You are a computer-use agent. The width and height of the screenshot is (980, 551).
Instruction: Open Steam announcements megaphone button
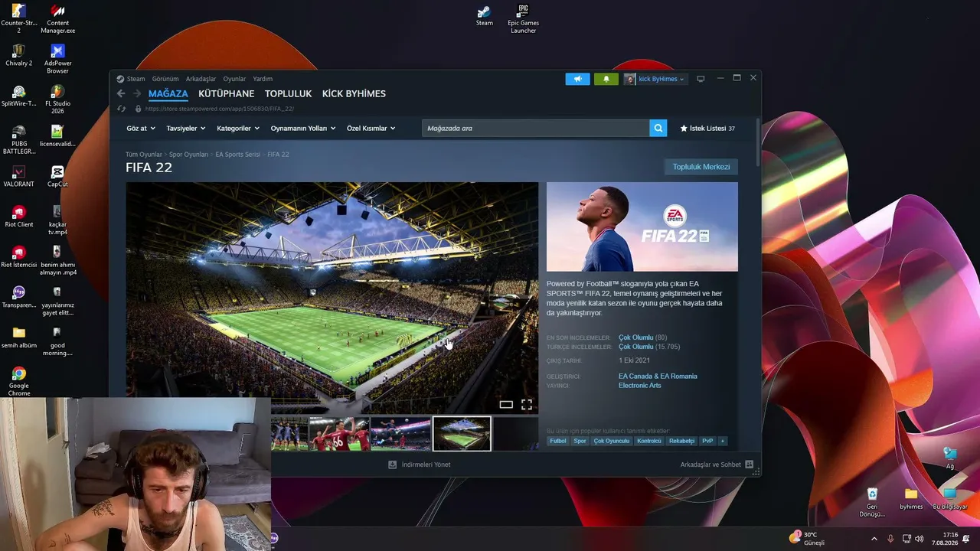point(577,79)
